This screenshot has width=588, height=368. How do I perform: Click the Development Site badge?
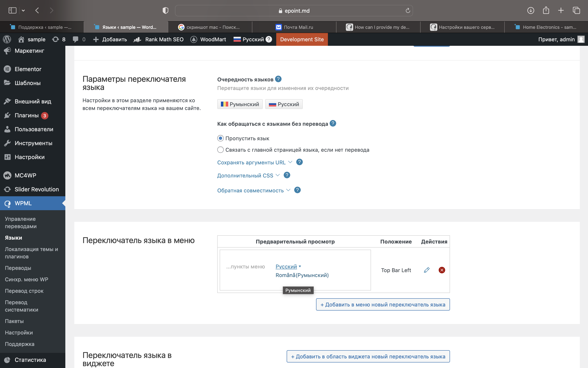click(302, 39)
